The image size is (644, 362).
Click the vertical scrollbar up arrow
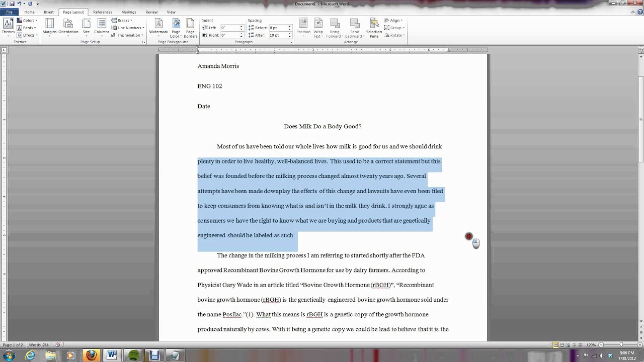(640, 56)
